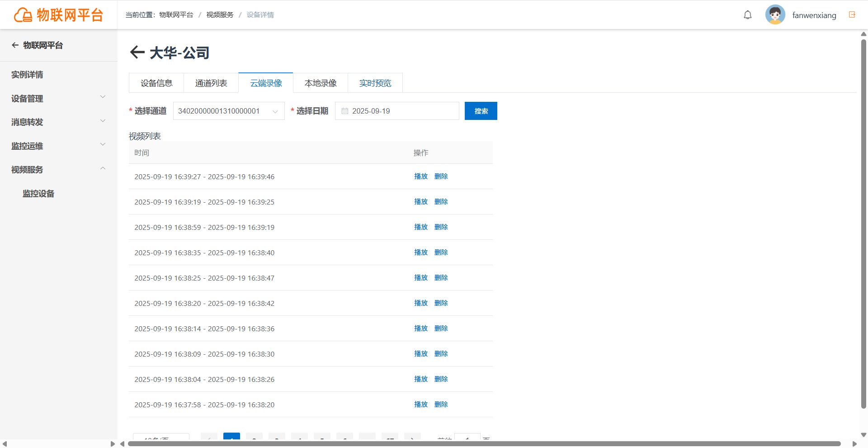Open 监控设备 in the sidebar
Image resolution: width=868 pixels, height=448 pixels.
(x=38, y=194)
